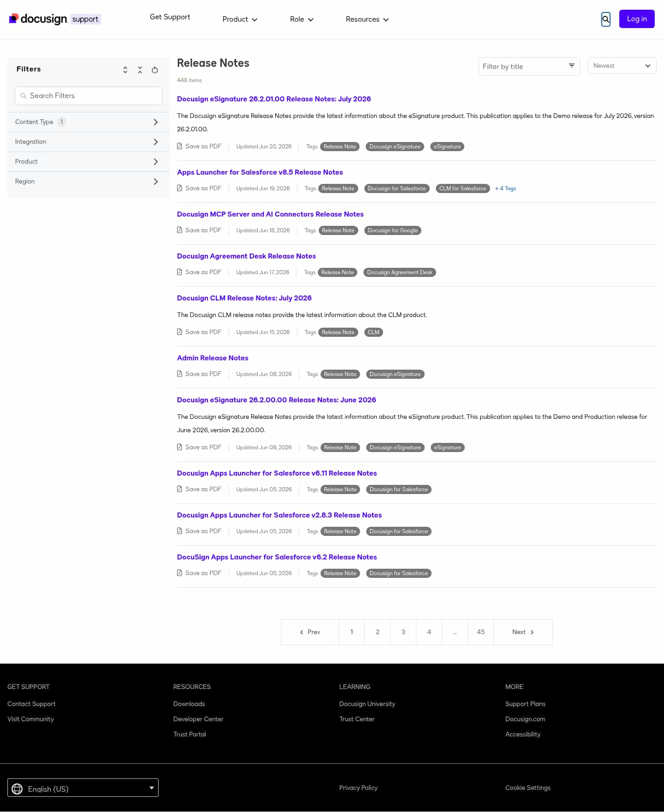Viewport: 664px width, 812px height.
Task: Open Docusign CLM Release Notes: July 2026
Action: (x=244, y=298)
